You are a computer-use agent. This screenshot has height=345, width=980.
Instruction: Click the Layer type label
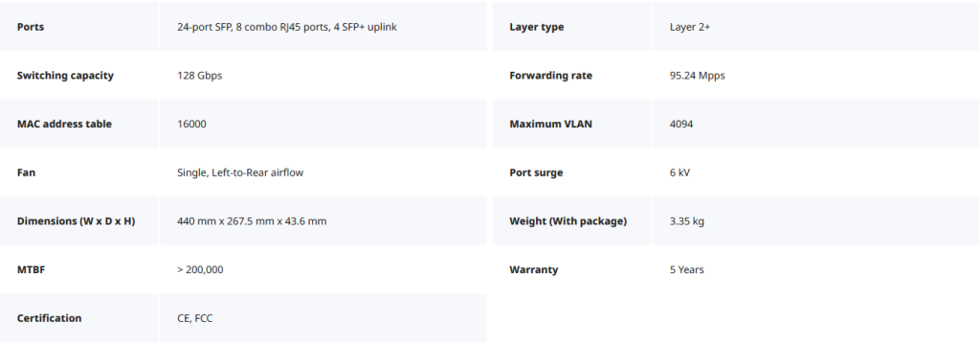click(x=536, y=27)
